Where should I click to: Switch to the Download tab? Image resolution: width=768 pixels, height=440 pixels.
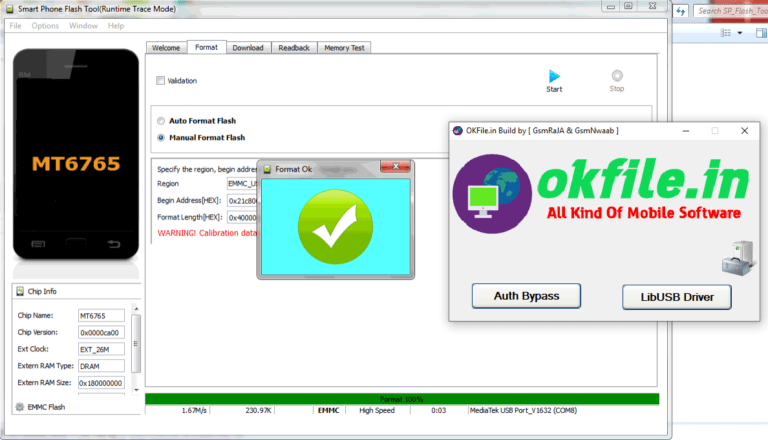pos(248,48)
